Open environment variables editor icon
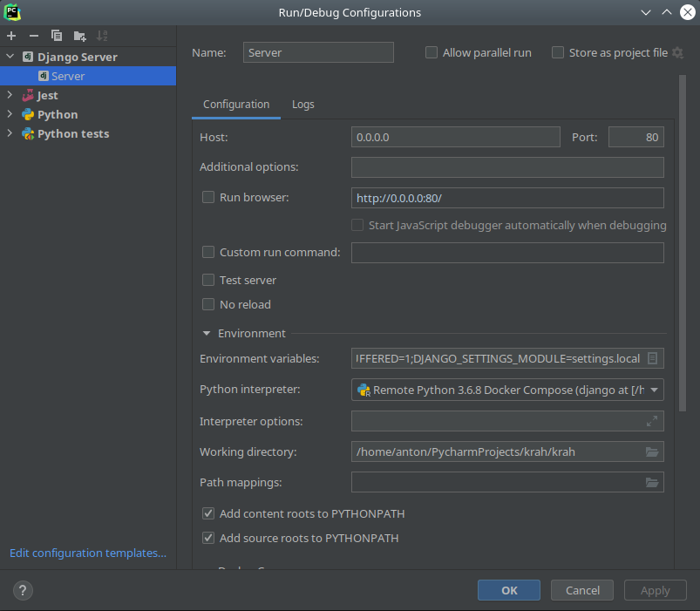 click(x=652, y=358)
